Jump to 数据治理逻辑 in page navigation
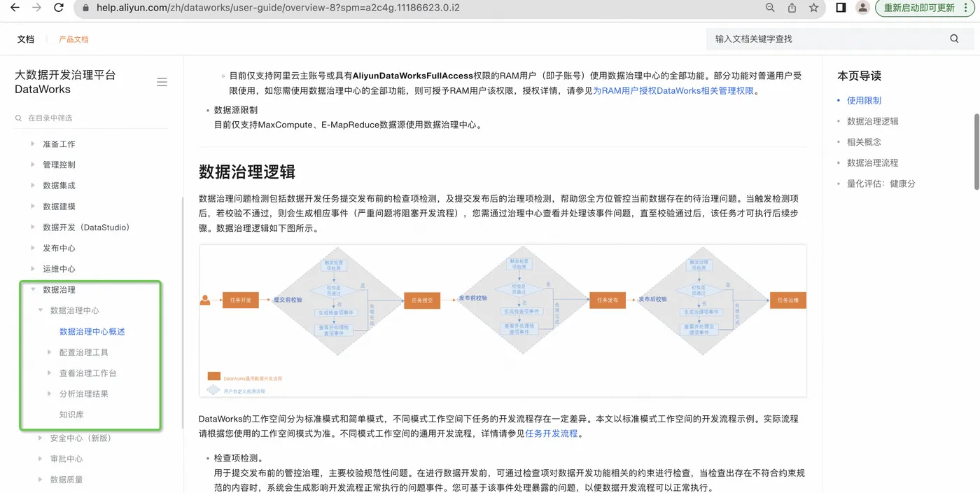Screen dimensions: 980x493 [x=872, y=121]
